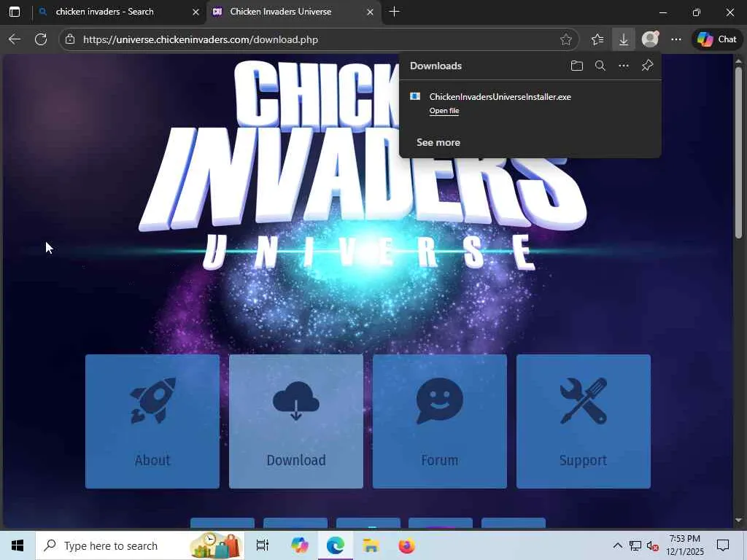Close the chicken invaders Search tab
The image size is (747, 560).
(196, 12)
